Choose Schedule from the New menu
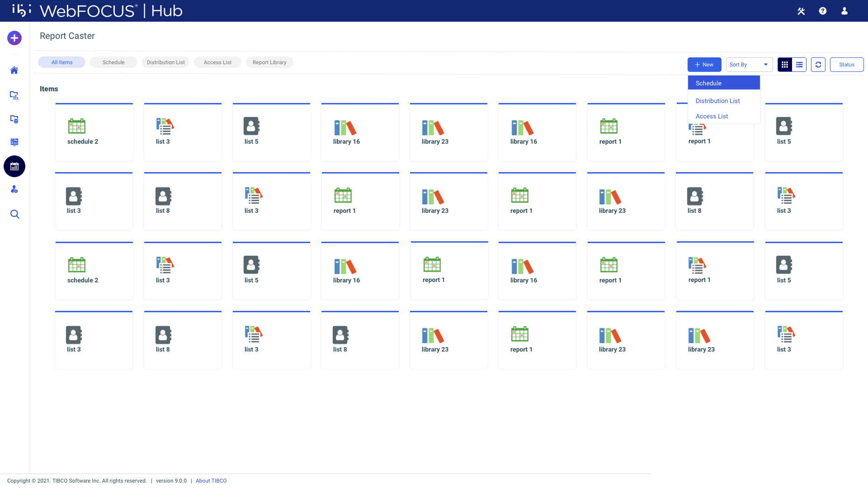The width and height of the screenshot is (868, 488). coord(723,83)
